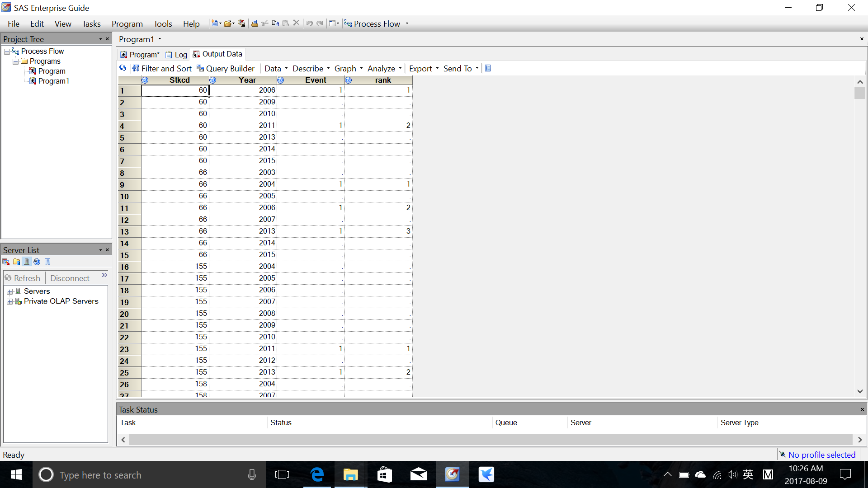Screen dimensions: 868x488
Task: Select the Servers view icon in Server List
Action: 27,262
